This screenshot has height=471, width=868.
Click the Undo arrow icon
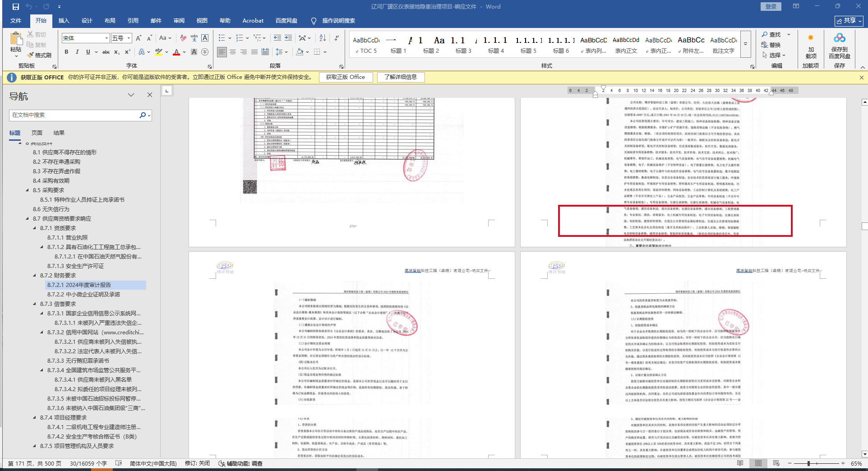pyautogui.click(x=29, y=7)
